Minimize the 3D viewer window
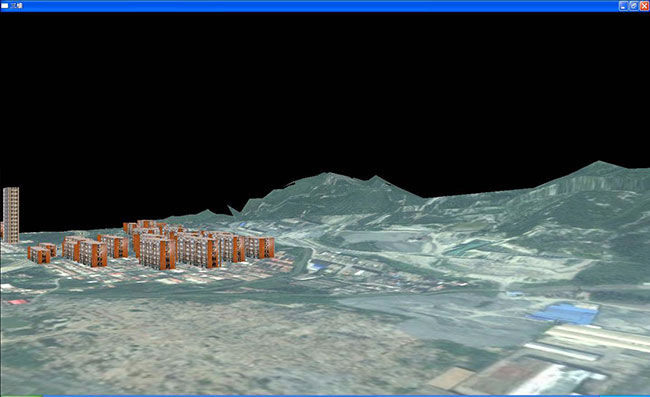Screen dimensions: 650x397 click(x=623, y=6)
